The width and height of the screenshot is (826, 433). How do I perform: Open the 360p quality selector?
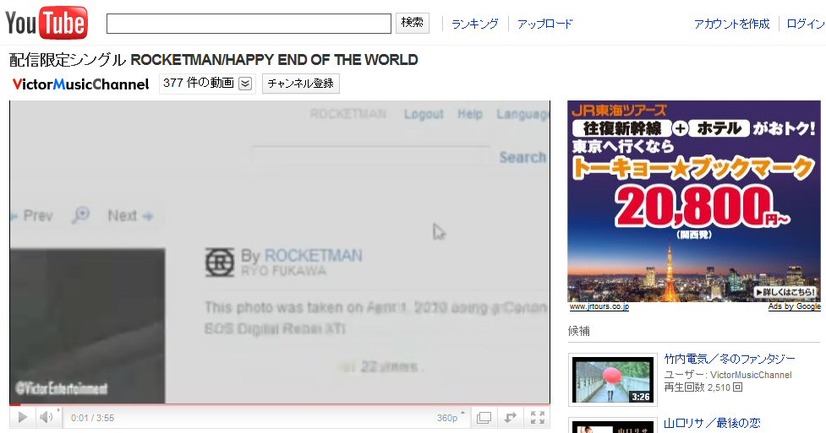[x=450, y=418]
